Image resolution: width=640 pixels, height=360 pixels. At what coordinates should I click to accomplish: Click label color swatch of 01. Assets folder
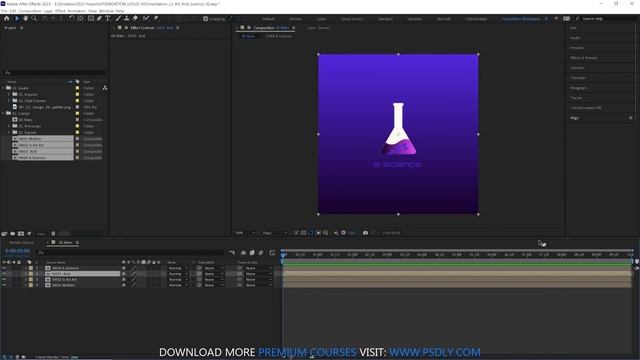[77, 88]
